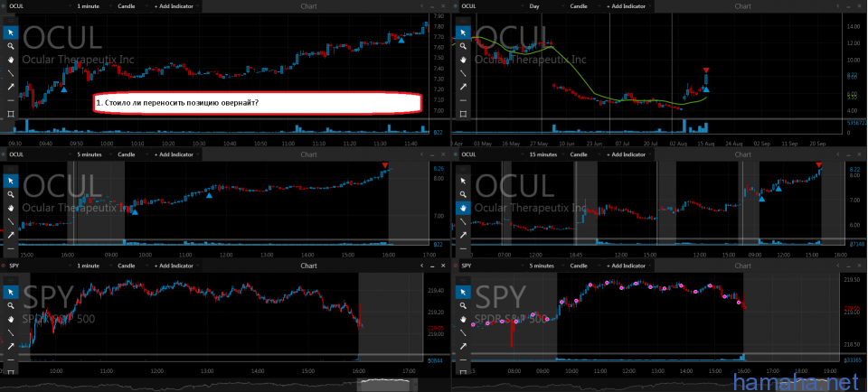Select the pointer tool in OCUL 15 minutes chart
Viewport: 868px width, 392px height.
tap(463, 181)
